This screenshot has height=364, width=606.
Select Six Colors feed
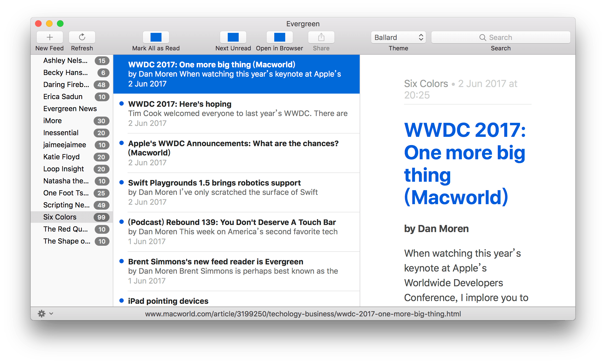(x=72, y=217)
